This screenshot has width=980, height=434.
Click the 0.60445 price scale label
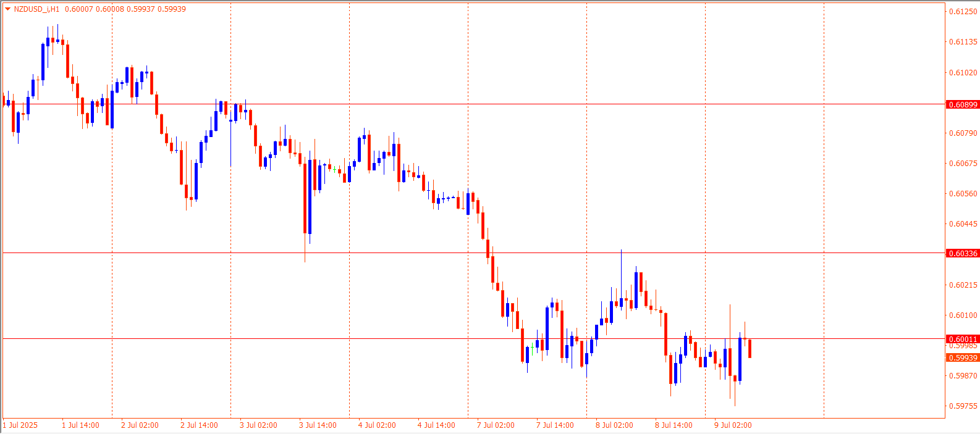[963, 224]
